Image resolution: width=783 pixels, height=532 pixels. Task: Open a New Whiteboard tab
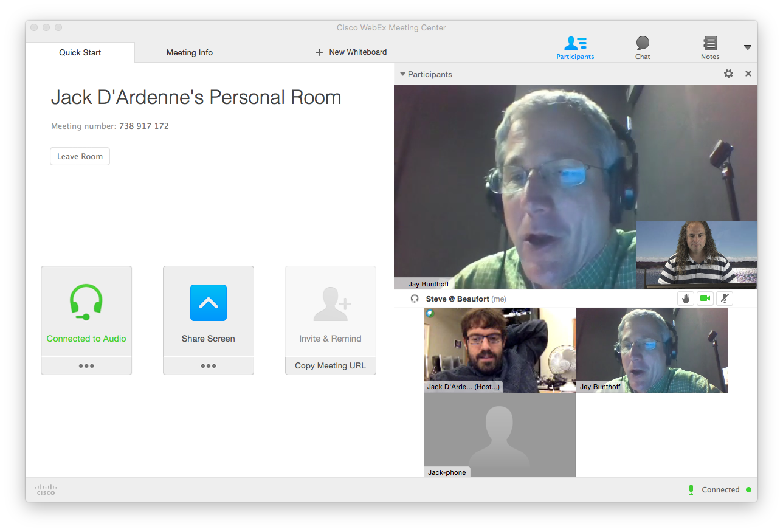[x=351, y=52]
